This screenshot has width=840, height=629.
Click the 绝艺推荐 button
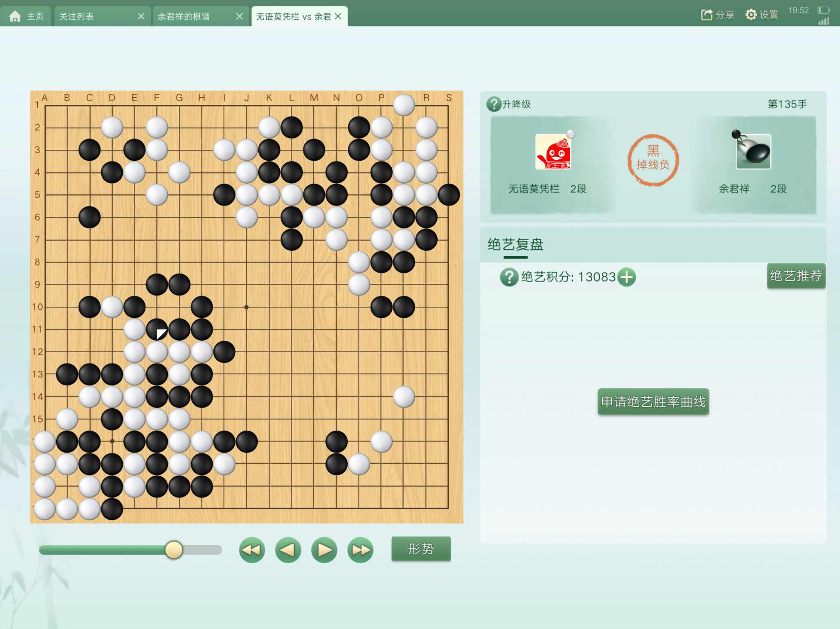[796, 276]
